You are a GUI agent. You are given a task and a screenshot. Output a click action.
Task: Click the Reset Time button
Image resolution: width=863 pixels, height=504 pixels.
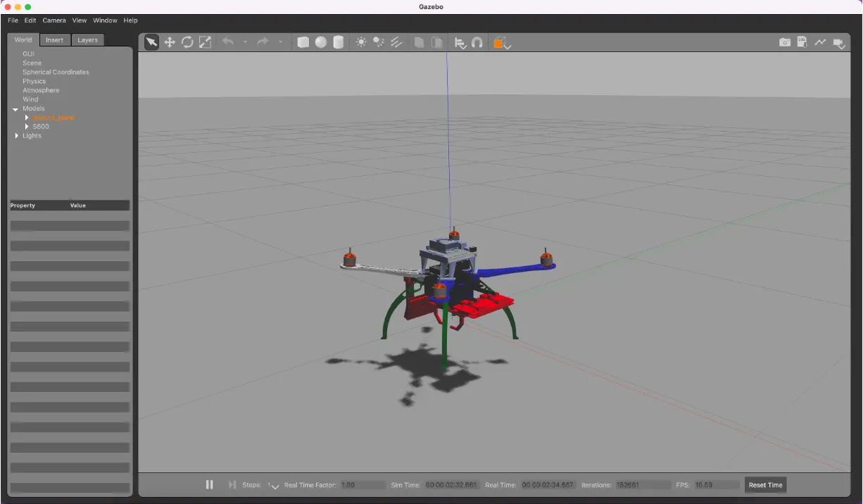[765, 485]
